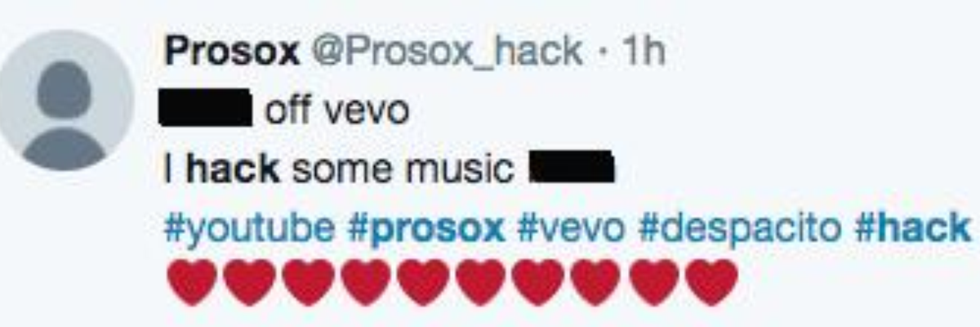Open the Prosox default profile avatar

(65, 100)
